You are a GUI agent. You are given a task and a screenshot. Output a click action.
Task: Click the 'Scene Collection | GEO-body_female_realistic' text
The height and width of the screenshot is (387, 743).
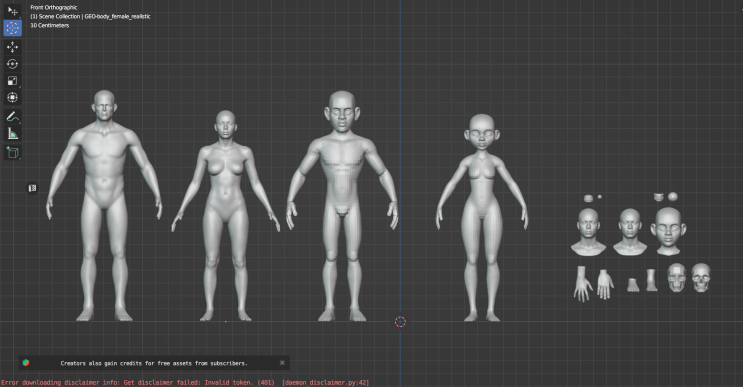[x=90, y=17]
